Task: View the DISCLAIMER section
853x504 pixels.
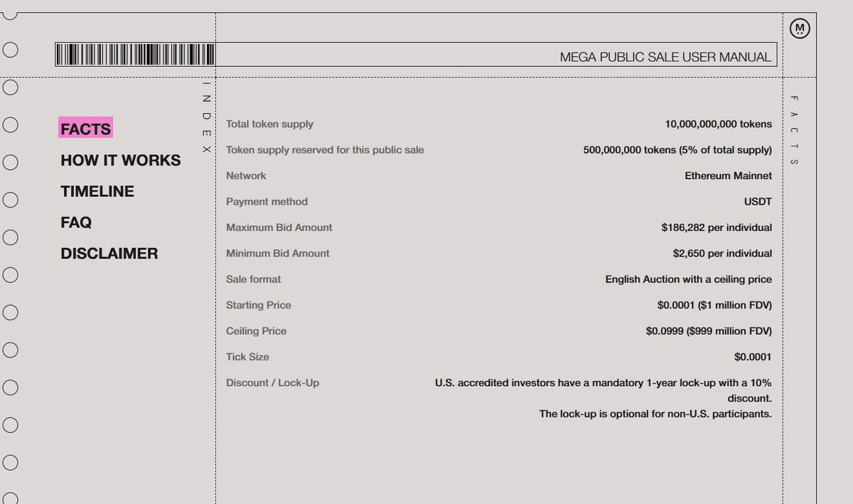Action: pos(109,254)
